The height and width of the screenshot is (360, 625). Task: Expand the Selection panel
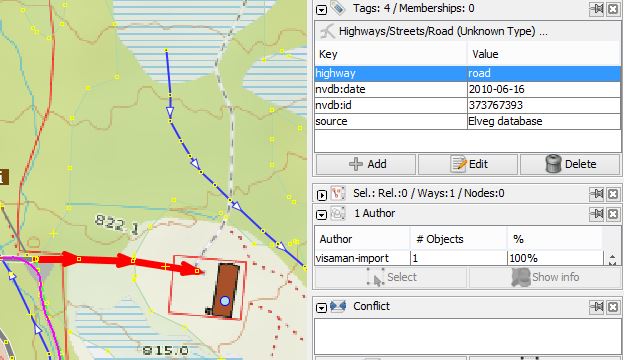(x=321, y=195)
